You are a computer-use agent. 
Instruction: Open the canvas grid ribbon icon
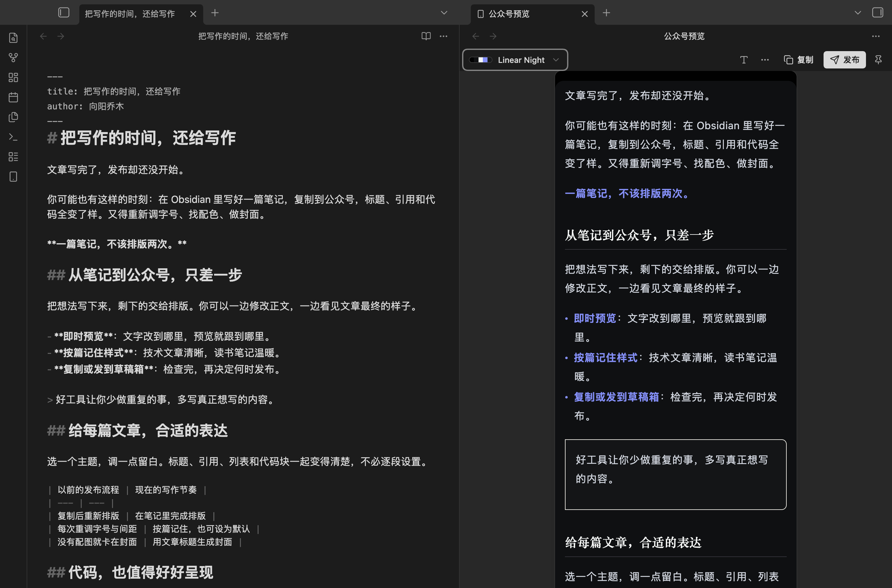[13, 78]
